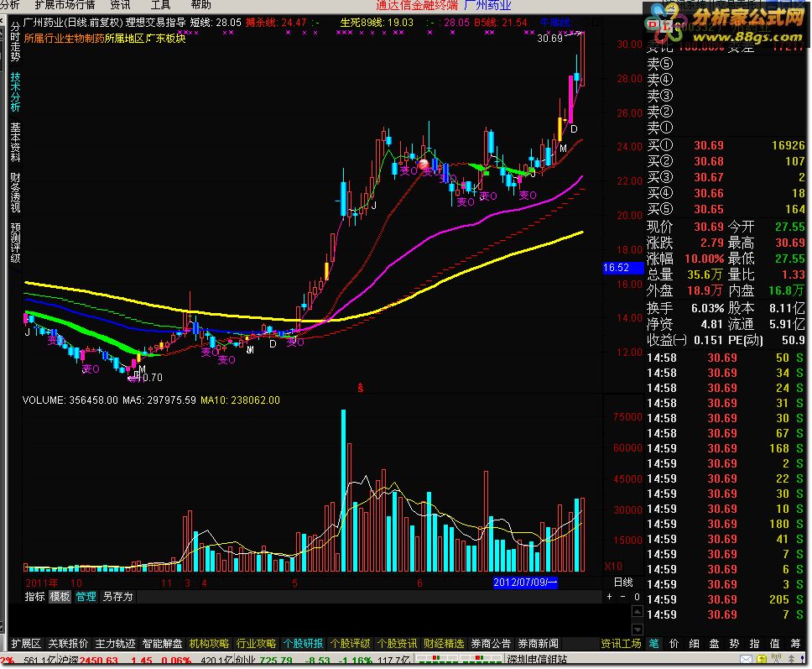This screenshot has height=669, width=812.
Task: Click the 所属行业生物制药 label
Action: [x=65, y=39]
